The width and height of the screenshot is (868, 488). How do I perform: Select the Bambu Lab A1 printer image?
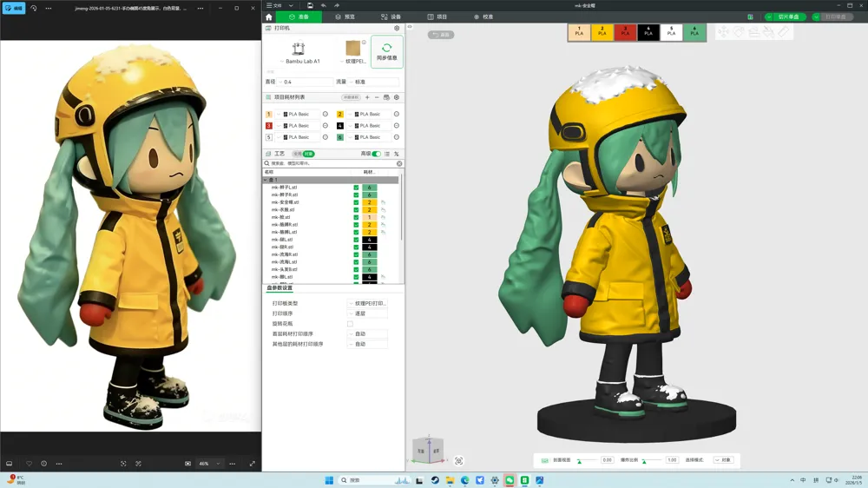[x=299, y=49]
